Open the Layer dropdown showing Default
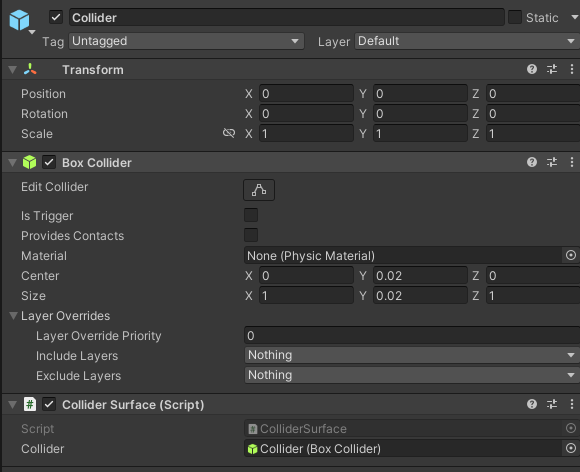Image resolution: width=580 pixels, height=472 pixels. click(467, 41)
